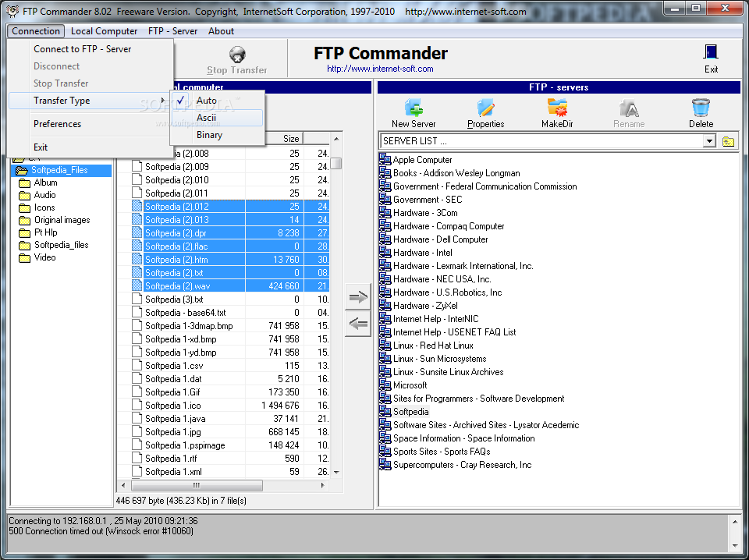Open the SERVER LIST dropdown arrow
This screenshot has height=560, width=749.
click(x=709, y=141)
